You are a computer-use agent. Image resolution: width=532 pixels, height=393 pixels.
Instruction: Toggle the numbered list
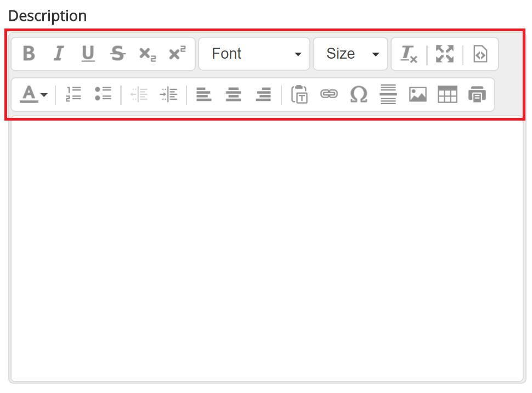click(73, 94)
